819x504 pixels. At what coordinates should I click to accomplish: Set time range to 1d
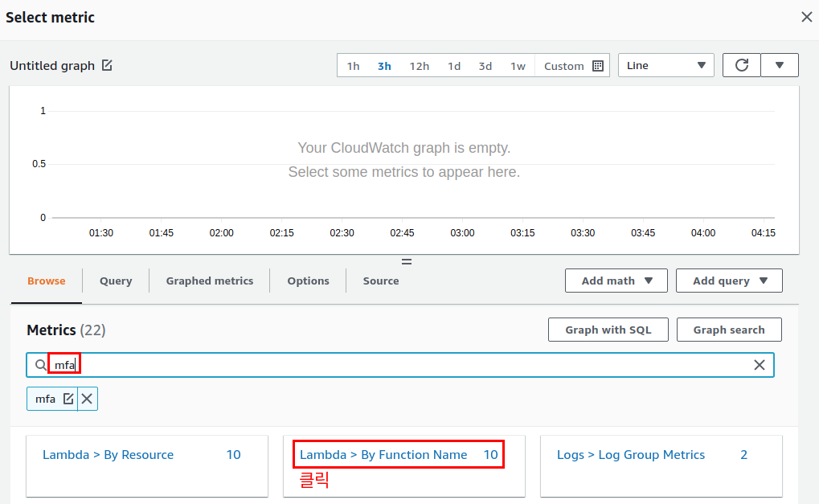[454, 66]
